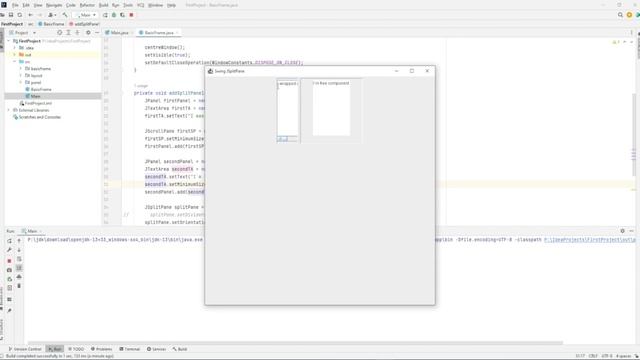Click the Save All toolbar icon
640x360 pixels.
pos(11,15)
